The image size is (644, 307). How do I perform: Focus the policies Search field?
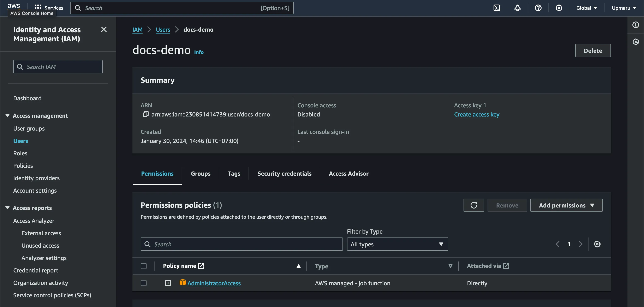click(x=241, y=244)
